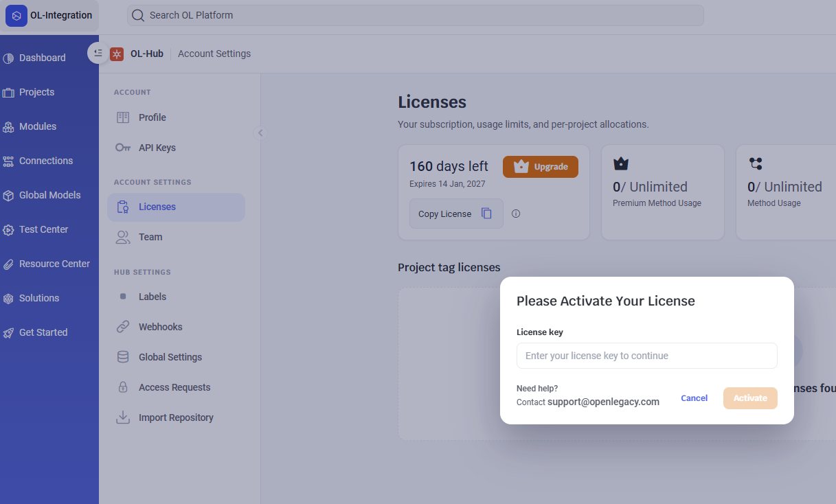836x504 pixels.
Task: Click the "160 days left" text
Action: 449,166
